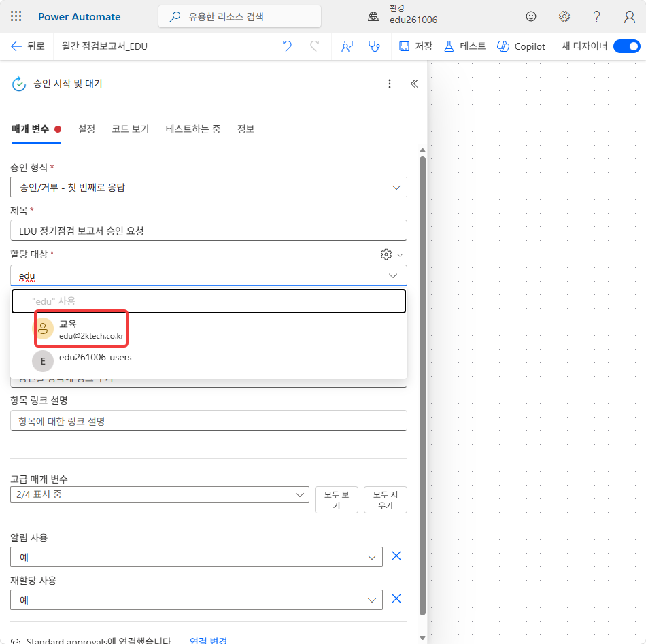Click the 연결 변경 link

pos(208,640)
